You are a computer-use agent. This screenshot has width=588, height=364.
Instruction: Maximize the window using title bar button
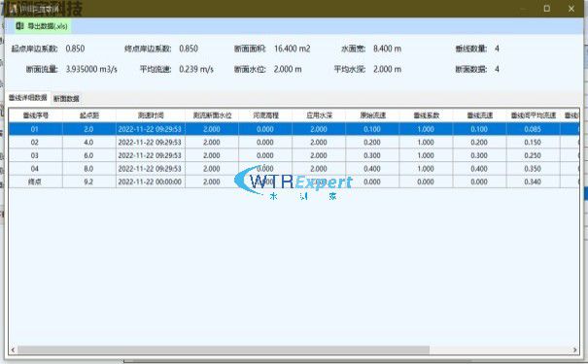tap(547, 9)
